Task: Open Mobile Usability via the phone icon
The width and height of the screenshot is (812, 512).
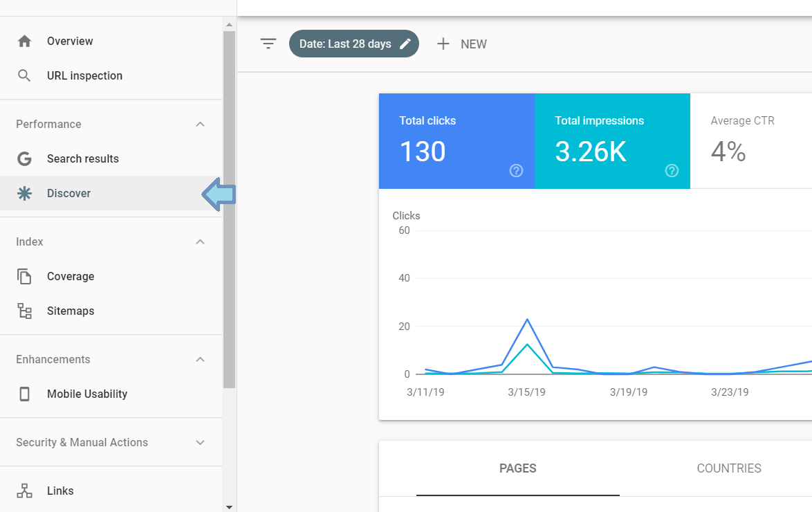Action: [24, 394]
